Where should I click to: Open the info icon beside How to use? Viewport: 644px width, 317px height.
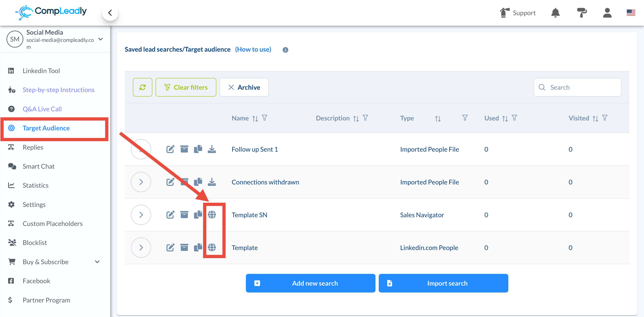pos(285,50)
